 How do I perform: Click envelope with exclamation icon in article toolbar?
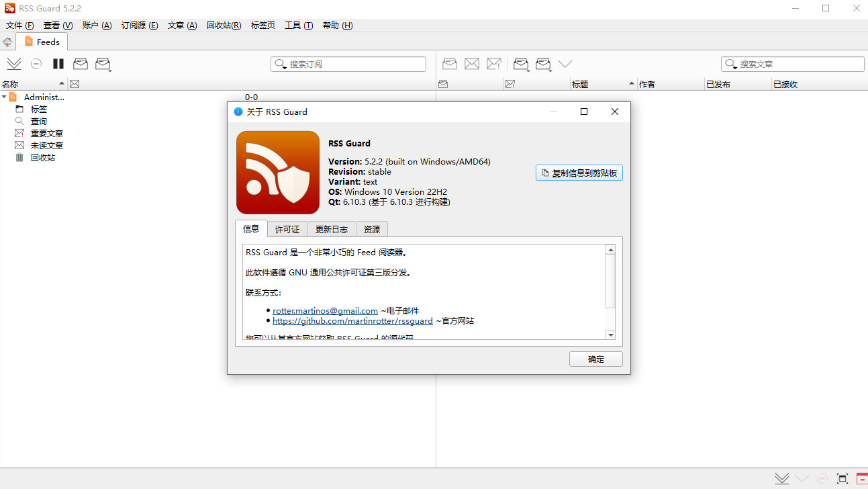tap(494, 64)
